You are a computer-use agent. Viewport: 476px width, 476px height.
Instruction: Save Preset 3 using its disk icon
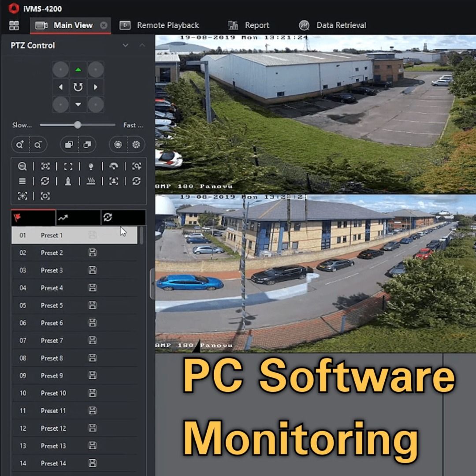tap(92, 270)
